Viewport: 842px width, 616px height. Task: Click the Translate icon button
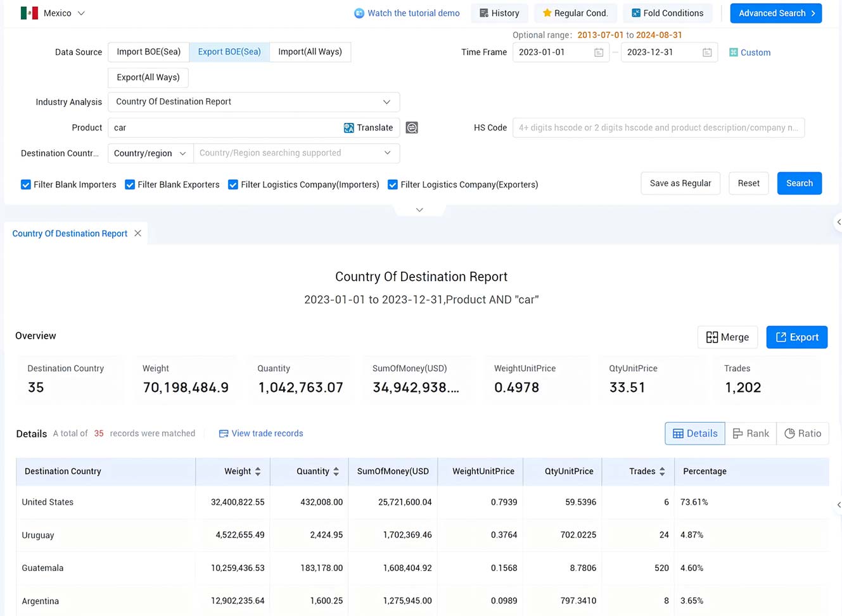pos(368,128)
